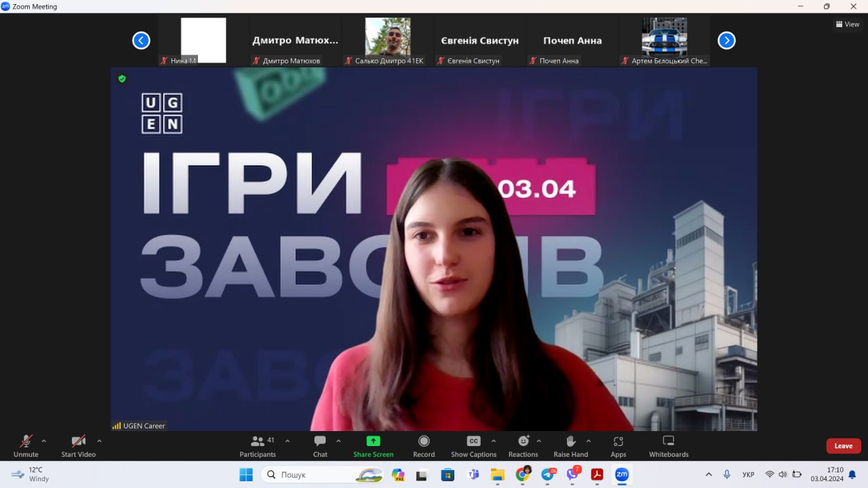Image resolution: width=868 pixels, height=488 pixels.
Task: Open the Whiteboards tool
Action: pyautogui.click(x=669, y=446)
